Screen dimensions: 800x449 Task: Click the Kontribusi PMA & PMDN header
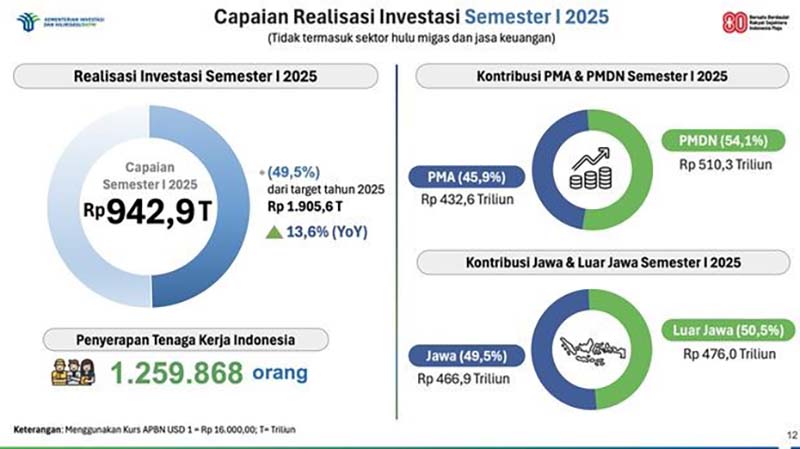(601, 79)
